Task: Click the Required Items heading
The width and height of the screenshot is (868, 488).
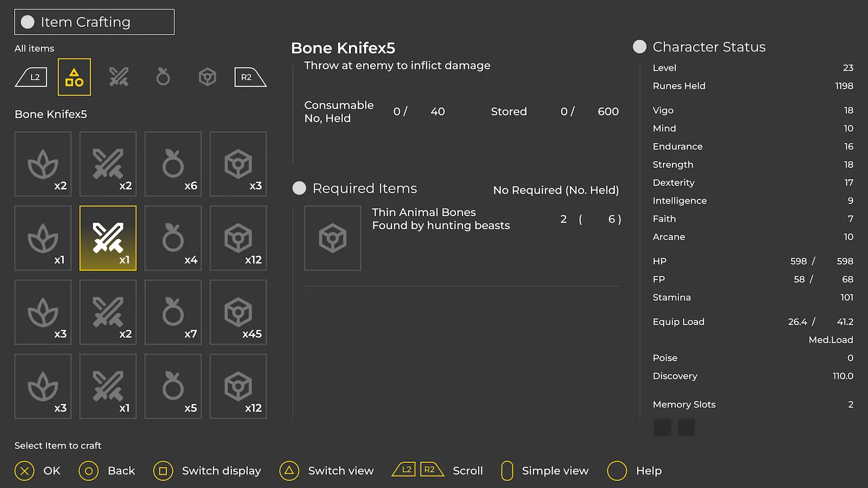Action: pos(365,188)
